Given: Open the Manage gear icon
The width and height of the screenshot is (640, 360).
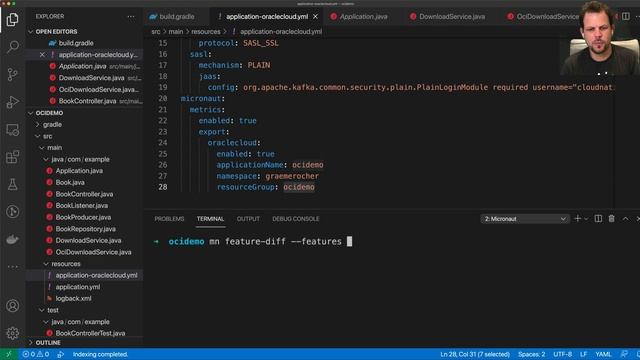Looking at the screenshot, I should coord(12,333).
